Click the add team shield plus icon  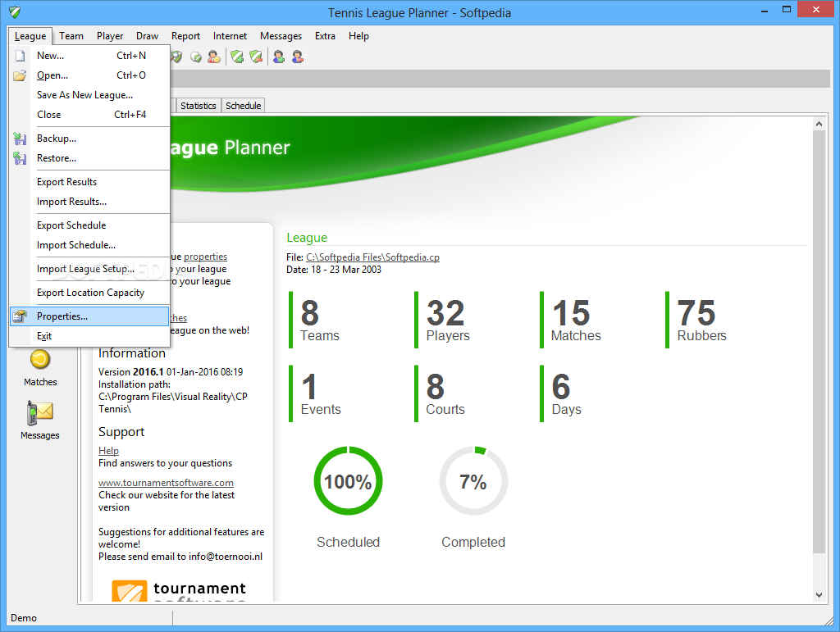[237, 57]
